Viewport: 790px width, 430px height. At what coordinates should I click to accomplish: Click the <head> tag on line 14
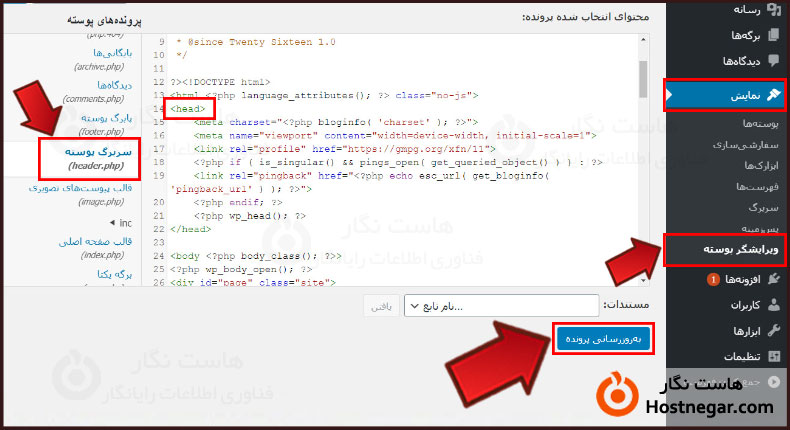click(187, 108)
